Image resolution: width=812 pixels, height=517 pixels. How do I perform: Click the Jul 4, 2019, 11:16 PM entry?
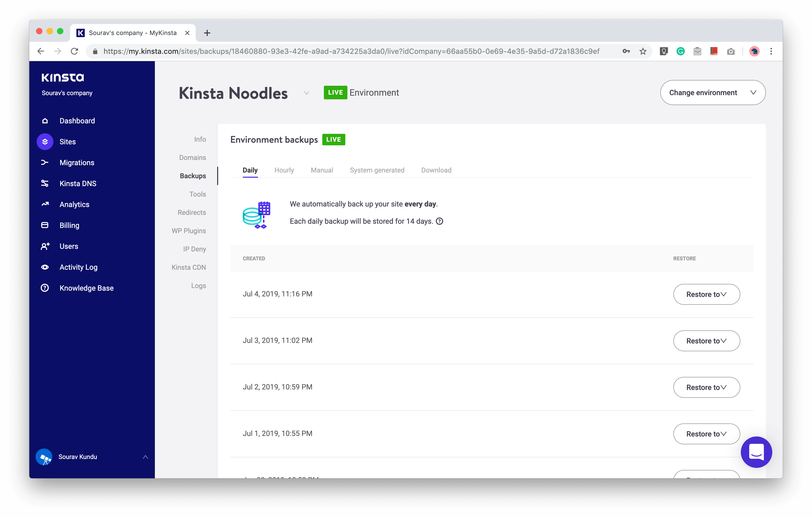tap(278, 294)
